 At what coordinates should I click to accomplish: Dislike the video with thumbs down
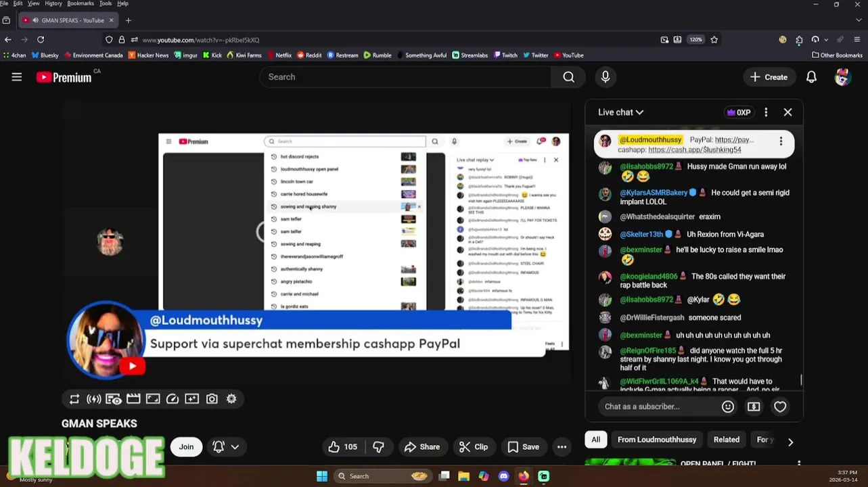point(378,447)
